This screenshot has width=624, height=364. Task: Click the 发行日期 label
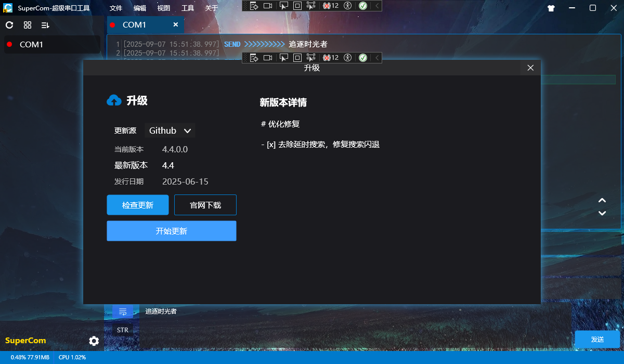129,181
